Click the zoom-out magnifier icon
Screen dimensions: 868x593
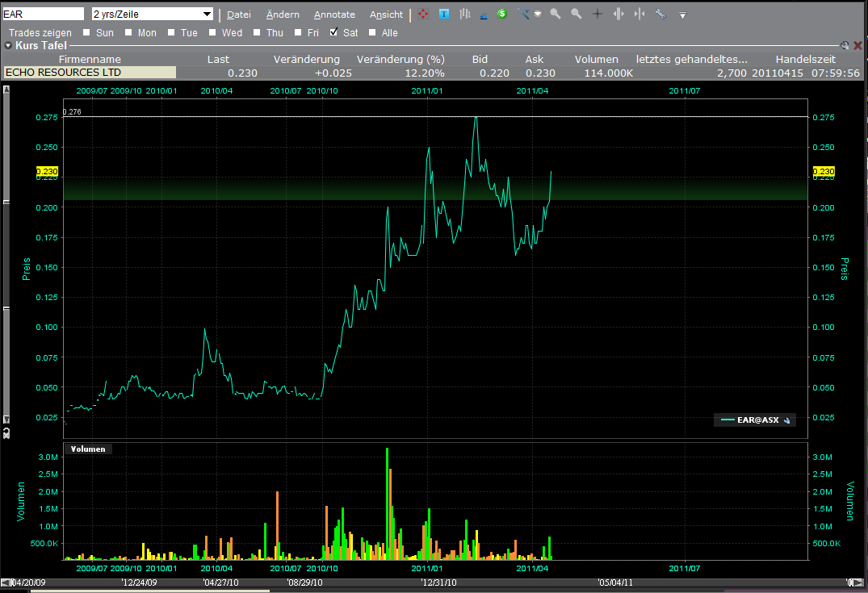pos(575,14)
